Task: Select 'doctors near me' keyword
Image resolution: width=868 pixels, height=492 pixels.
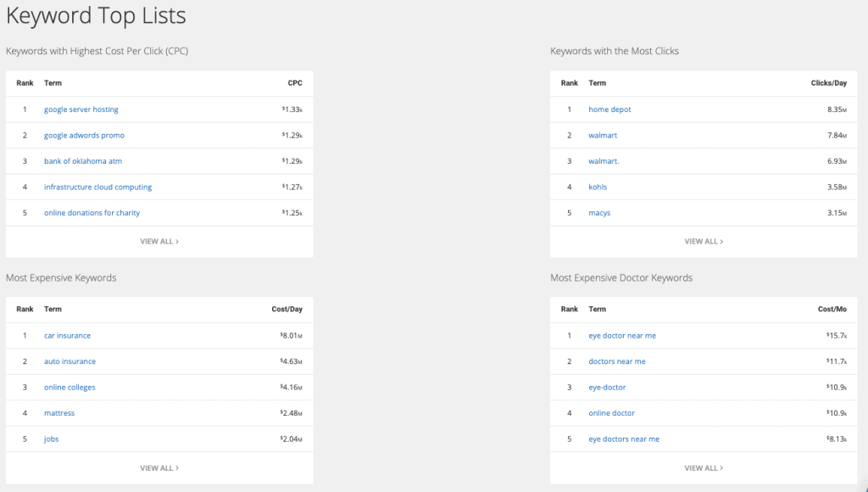Action: [x=617, y=361]
